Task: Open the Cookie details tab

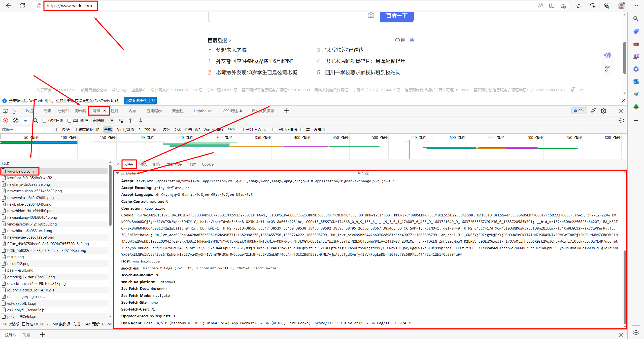Action: (208, 164)
